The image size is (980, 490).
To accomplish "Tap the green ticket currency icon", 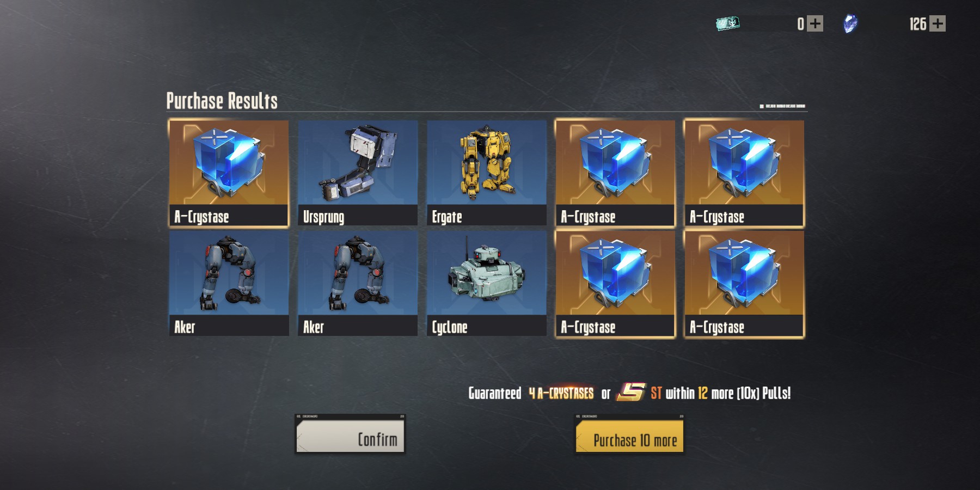I will tap(728, 23).
